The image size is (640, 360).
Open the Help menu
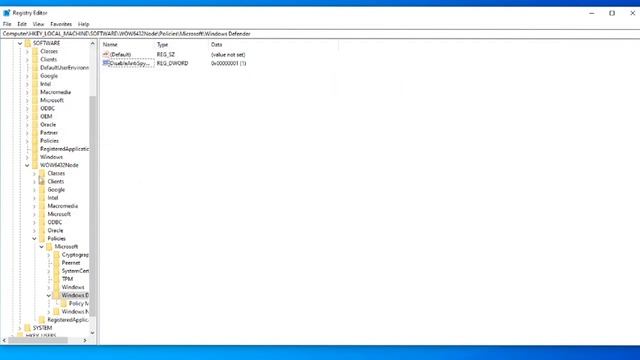pos(84,24)
